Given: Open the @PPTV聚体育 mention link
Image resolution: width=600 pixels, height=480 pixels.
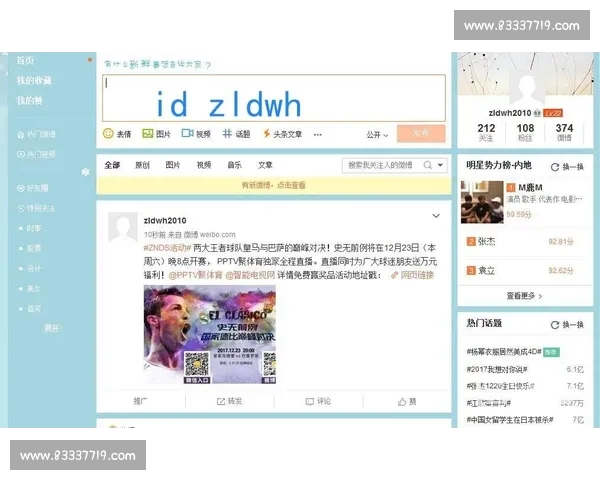Looking at the screenshot, I should (x=196, y=275).
